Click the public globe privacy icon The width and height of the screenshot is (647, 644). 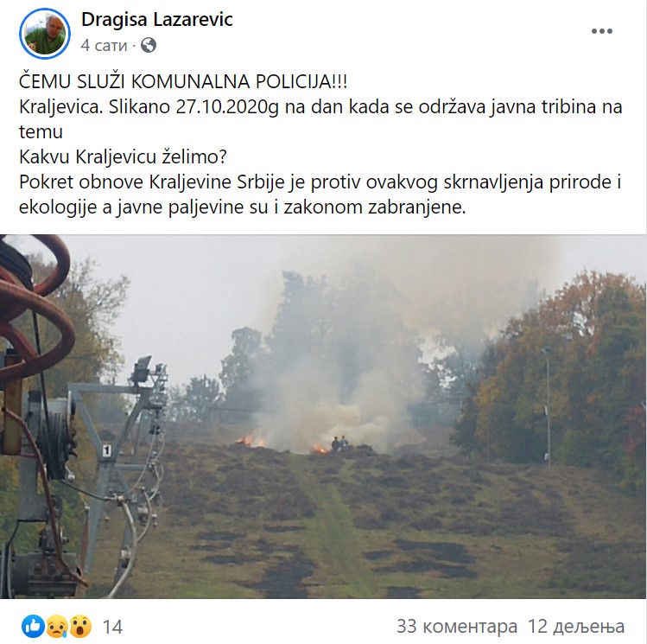click(149, 45)
